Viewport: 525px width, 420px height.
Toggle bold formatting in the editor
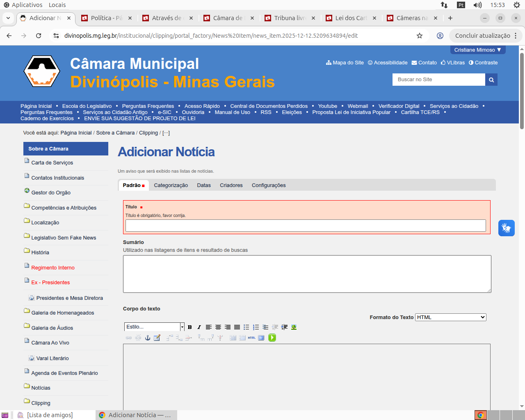[x=189, y=327]
